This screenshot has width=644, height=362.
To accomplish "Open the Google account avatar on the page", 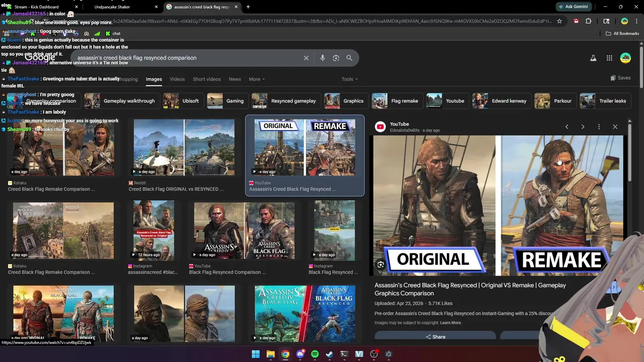I will 625,58.
